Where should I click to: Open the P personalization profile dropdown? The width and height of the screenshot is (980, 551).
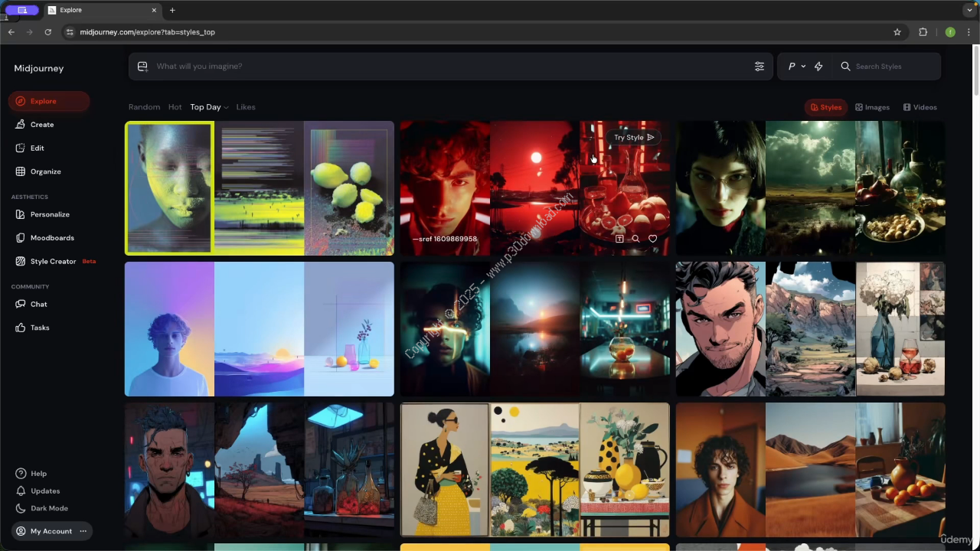coord(796,67)
